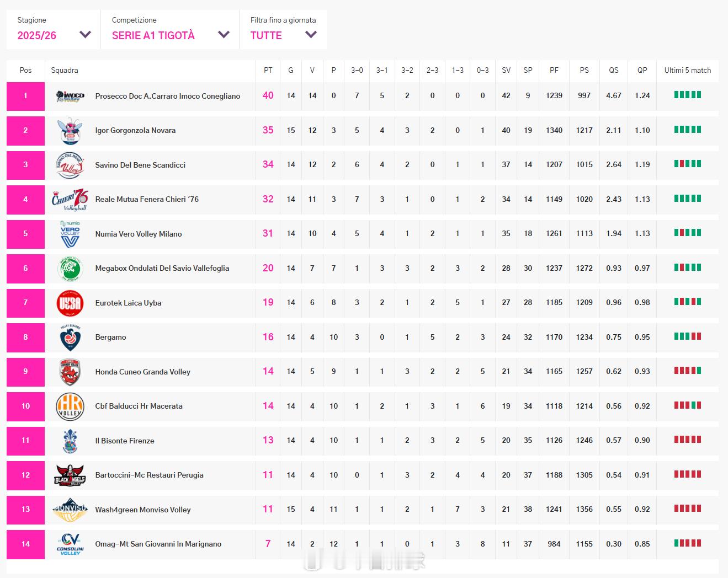Click Conegliano's last five match indicators
This screenshot has height=578, width=728.
[x=687, y=95]
